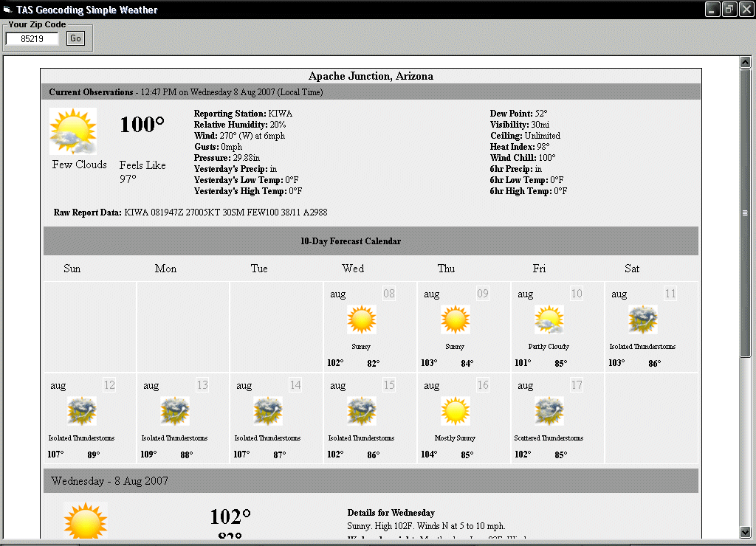Click the Mostly Sunny icon for Aug 16
The image size is (756, 546).
coord(456,411)
